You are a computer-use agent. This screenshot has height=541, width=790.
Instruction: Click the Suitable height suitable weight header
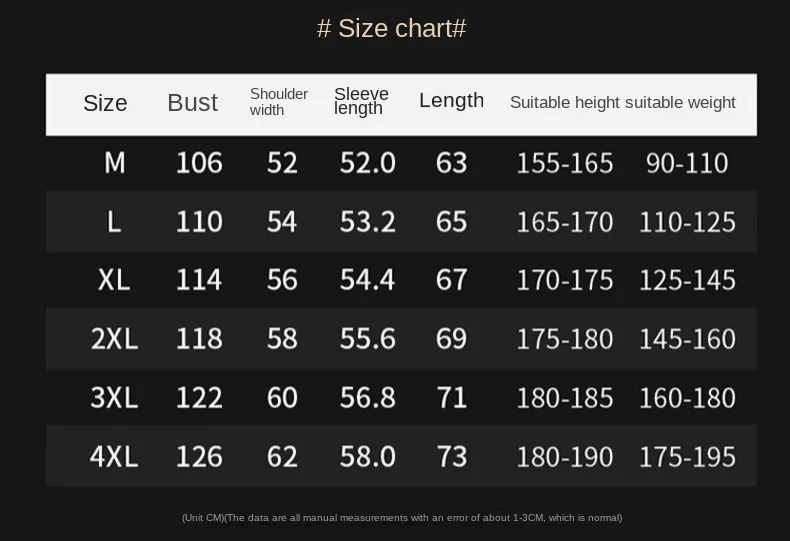point(622,102)
